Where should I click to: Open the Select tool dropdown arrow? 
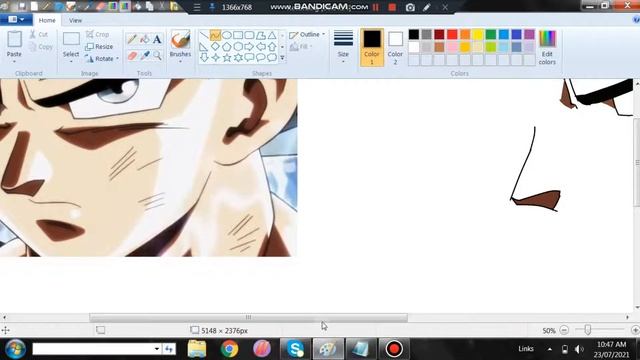pyautogui.click(x=71, y=62)
